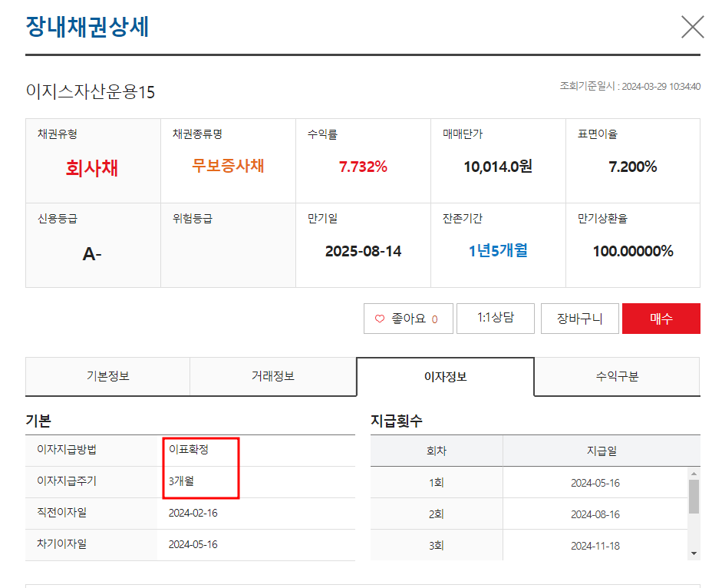The height and width of the screenshot is (588, 712).
Task: Click the heart icon in 좋아요 button
Action: point(380,319)
